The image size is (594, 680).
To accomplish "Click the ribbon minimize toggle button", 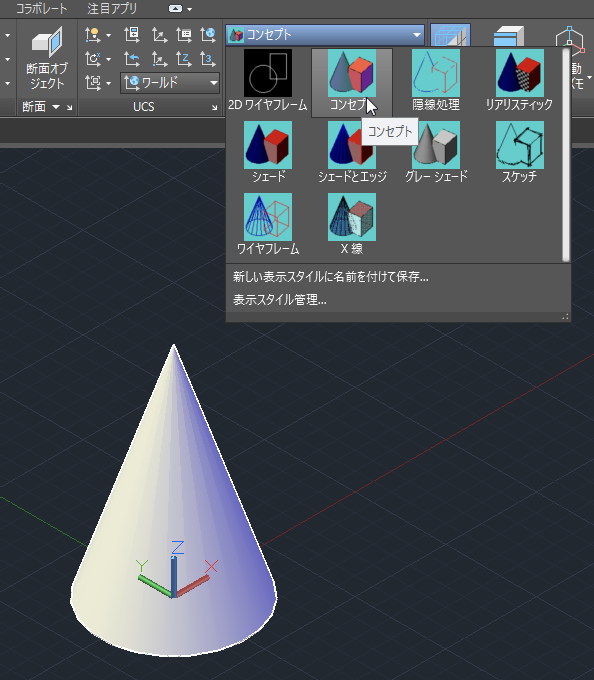I will [x=175, y=9].
